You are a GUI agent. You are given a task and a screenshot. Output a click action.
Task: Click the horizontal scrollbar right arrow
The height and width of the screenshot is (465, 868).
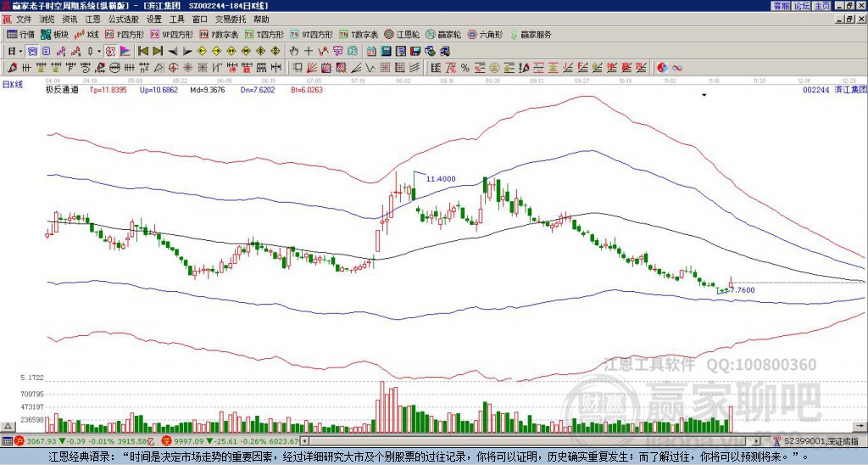(x=757, y=441)
